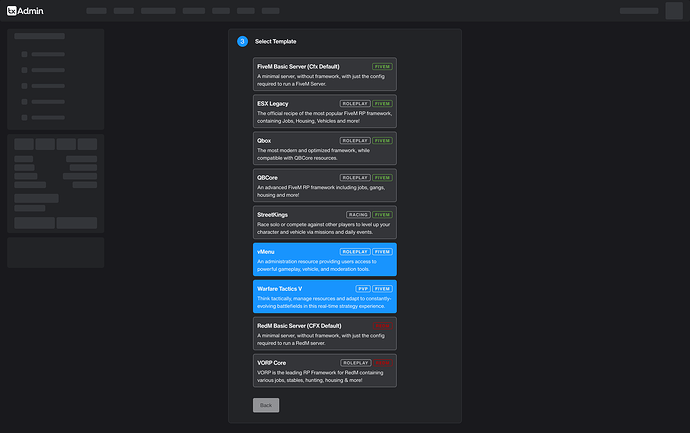The image size is (690, 433).
Task: Pick RedM Basic Server (CFX Default) template
Action: [x=325, y=333]
